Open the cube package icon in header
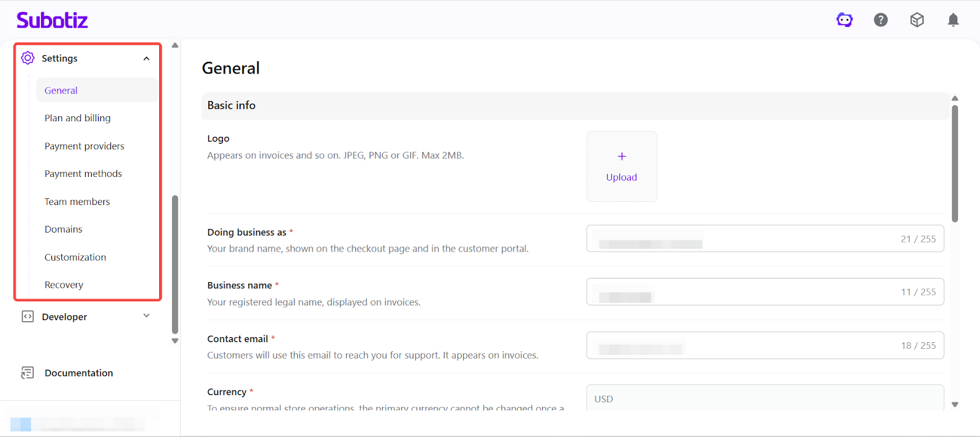The width and height of the screenshot is (980, 437). pos(917,20)
